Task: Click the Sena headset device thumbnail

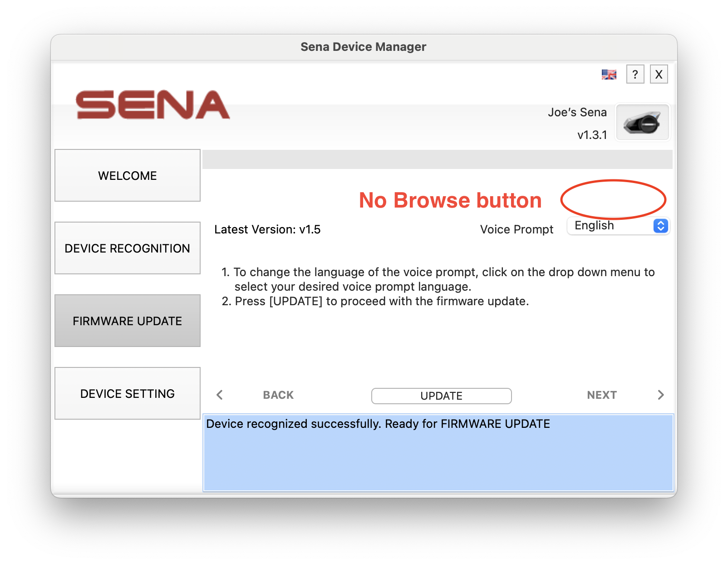Action: pos(642,123)
